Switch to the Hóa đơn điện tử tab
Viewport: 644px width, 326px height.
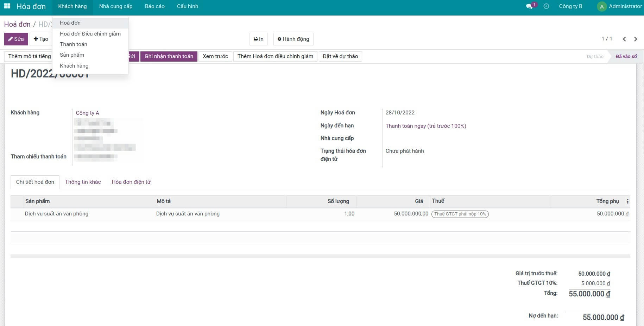tap(131, 182)
